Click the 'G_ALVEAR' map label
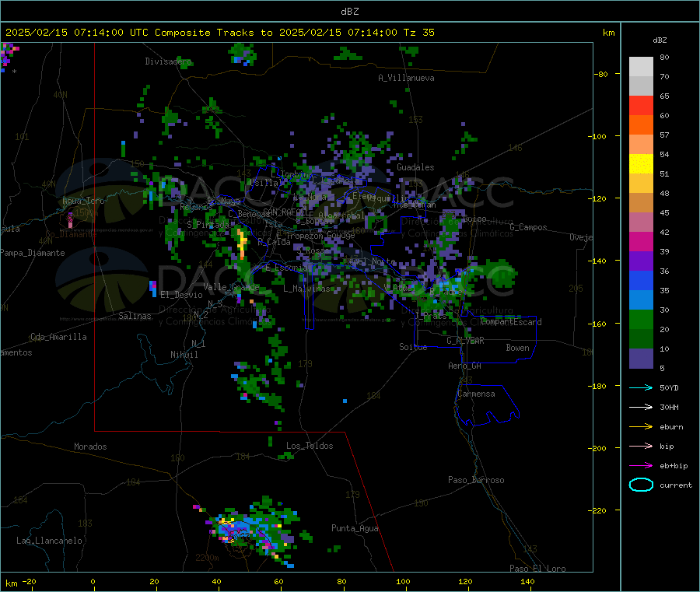Viewport: 700px width, 592px height. (465, 341)
